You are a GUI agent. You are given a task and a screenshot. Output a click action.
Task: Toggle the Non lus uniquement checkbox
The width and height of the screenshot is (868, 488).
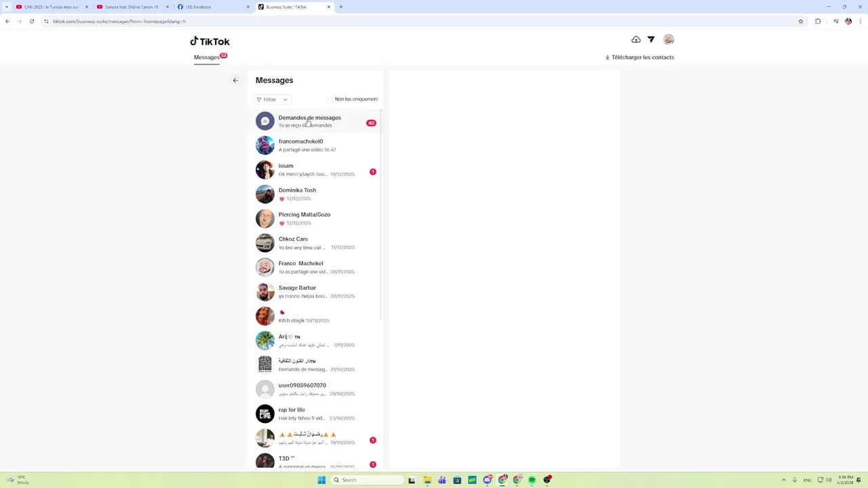pos(330,99)
